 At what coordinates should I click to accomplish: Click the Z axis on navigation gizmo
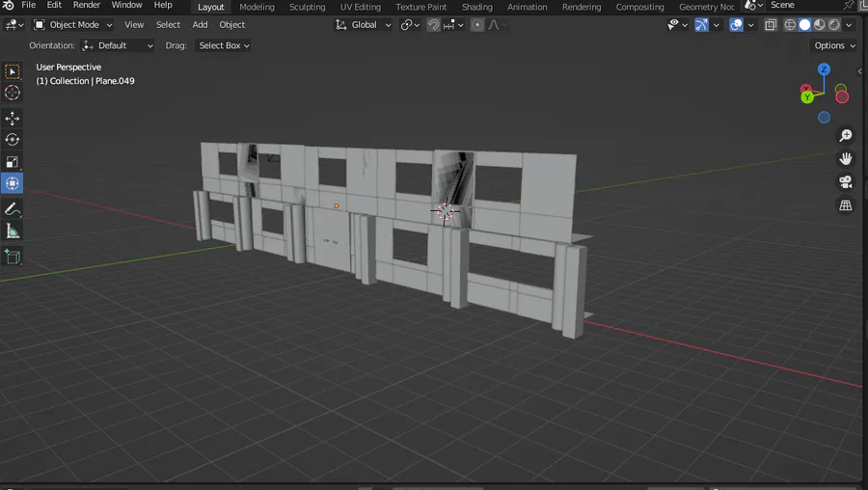click(824, 69)
